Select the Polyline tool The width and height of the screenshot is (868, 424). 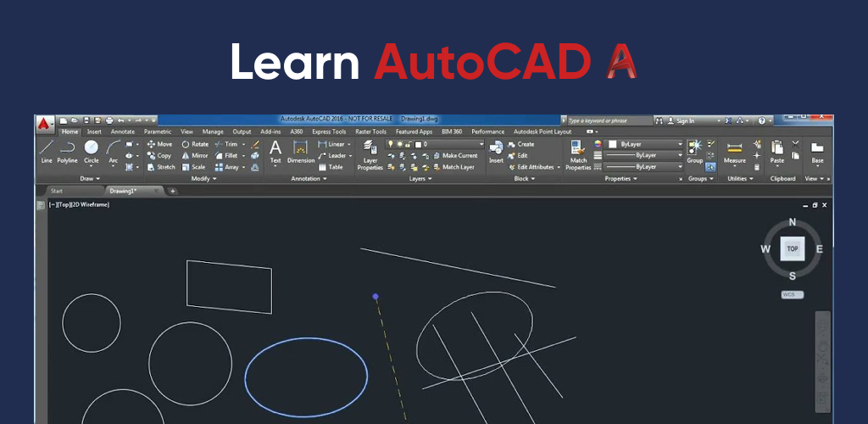tap(68, 152)
